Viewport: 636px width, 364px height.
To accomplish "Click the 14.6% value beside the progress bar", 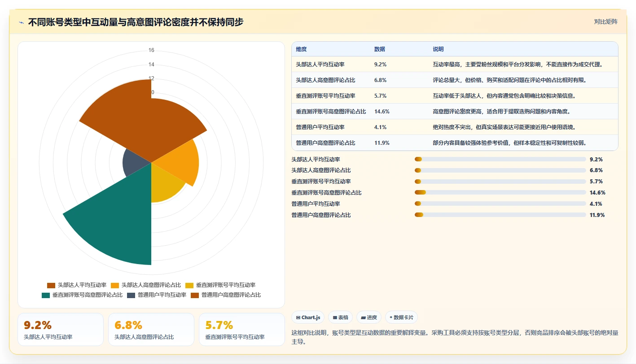I will pyautogui.click(x=597, y=193).
